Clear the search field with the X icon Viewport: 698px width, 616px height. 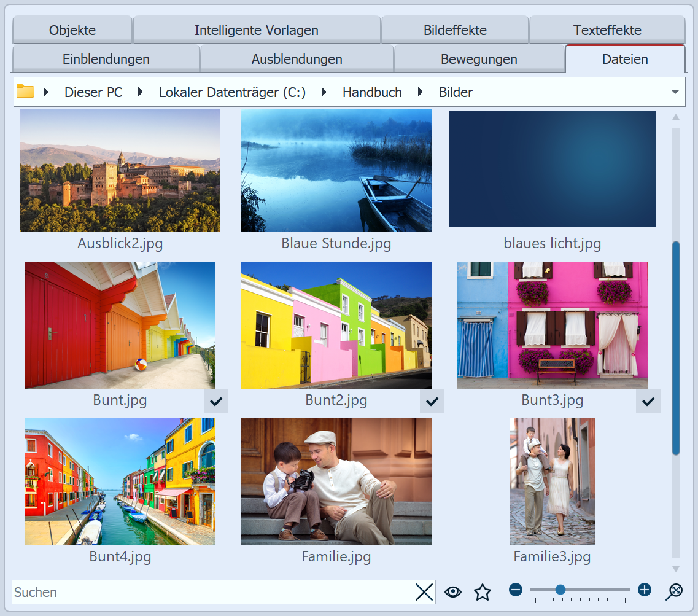click(424, 592)
